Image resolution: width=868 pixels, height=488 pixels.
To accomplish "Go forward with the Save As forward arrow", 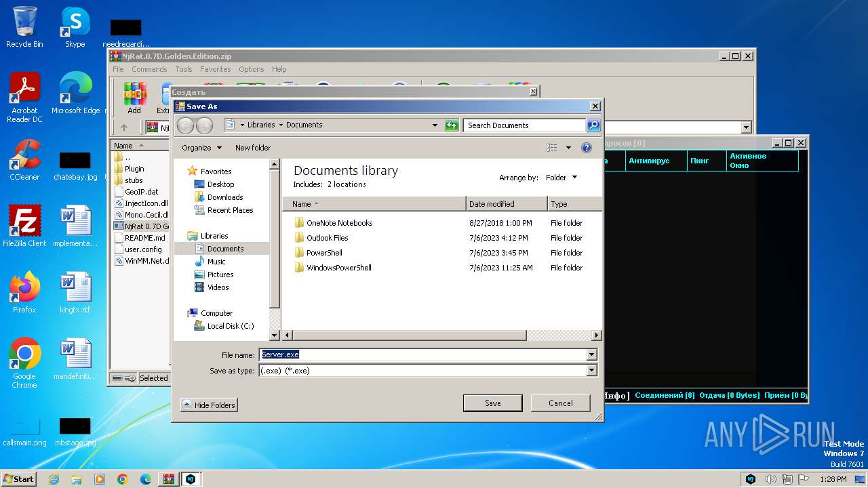I will [x=204, y=125].
